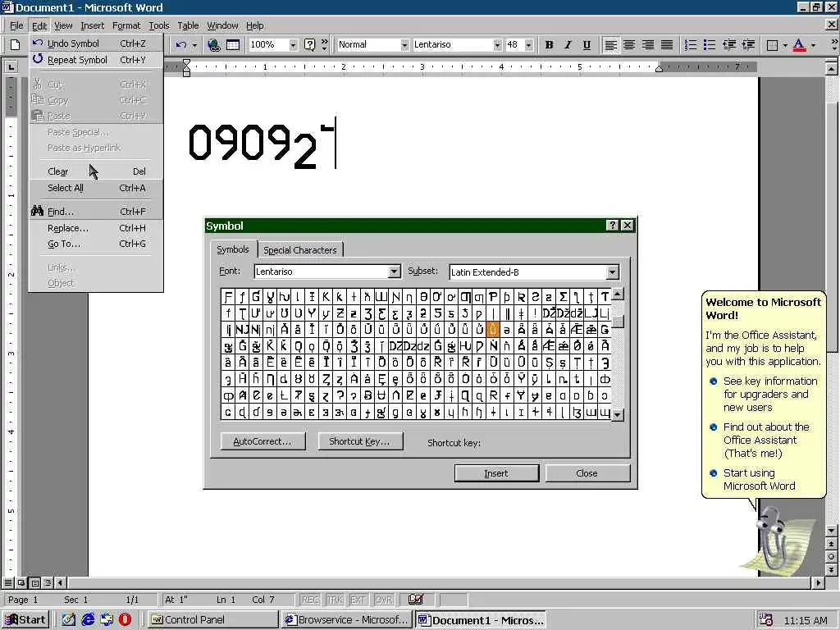Open the Border style dropdown arrow
The image size is (840, 630).
coord(784,45)
